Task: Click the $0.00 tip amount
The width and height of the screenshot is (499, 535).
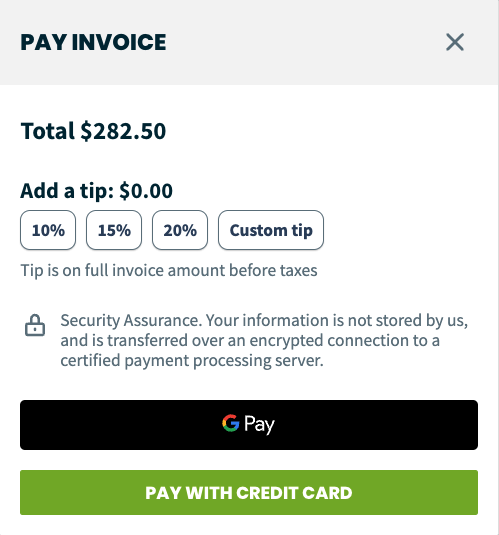Action: [x=146, y=190]
